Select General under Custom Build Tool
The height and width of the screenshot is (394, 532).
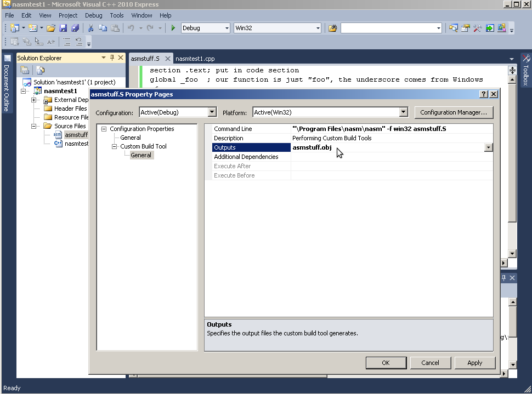coord(141,155)
